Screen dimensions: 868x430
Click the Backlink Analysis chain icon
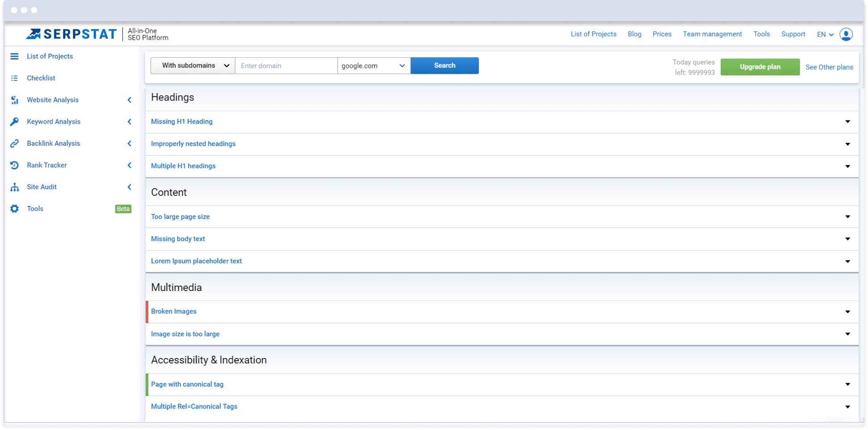tap(14, 143)
